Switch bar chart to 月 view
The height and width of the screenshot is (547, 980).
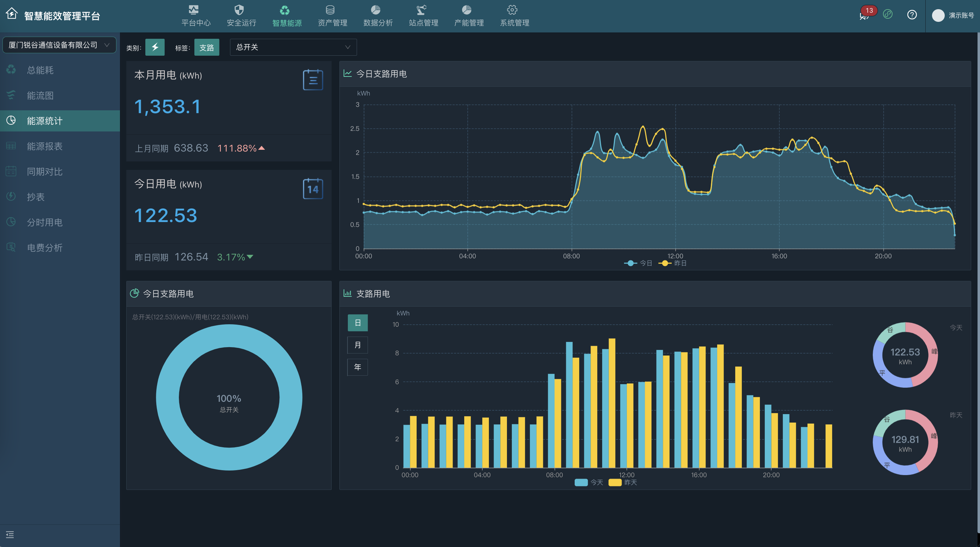[x=357, y=345]
